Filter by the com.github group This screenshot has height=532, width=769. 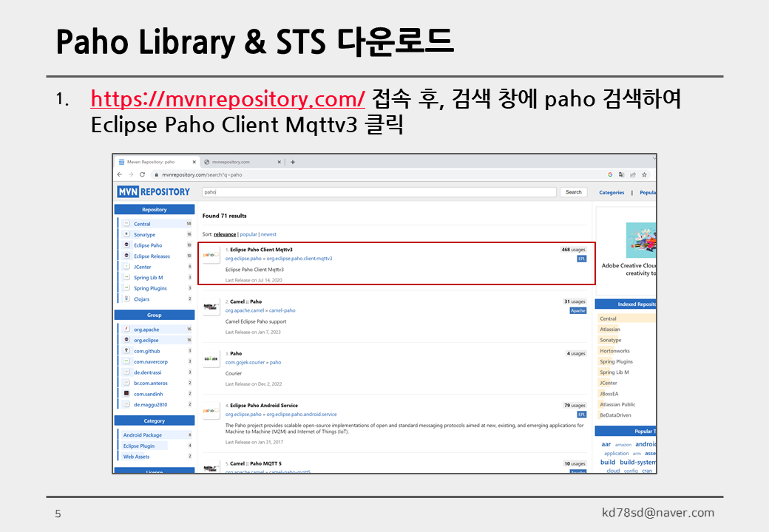coord(146,351)
